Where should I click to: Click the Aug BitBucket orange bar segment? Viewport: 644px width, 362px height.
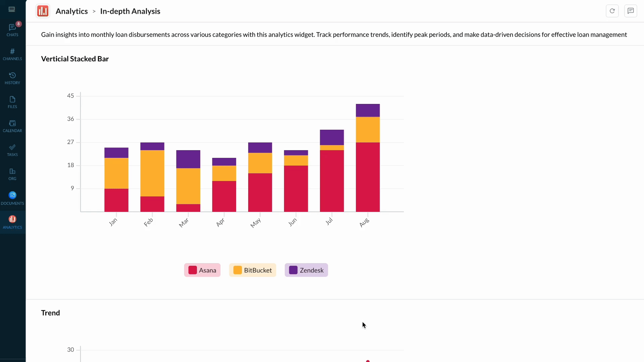(x=368, y=130)
